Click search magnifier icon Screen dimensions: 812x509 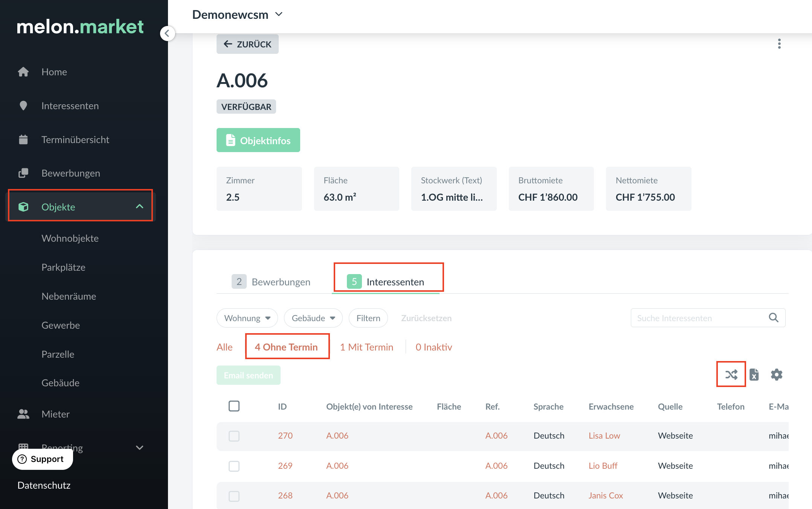pos(774,318)
